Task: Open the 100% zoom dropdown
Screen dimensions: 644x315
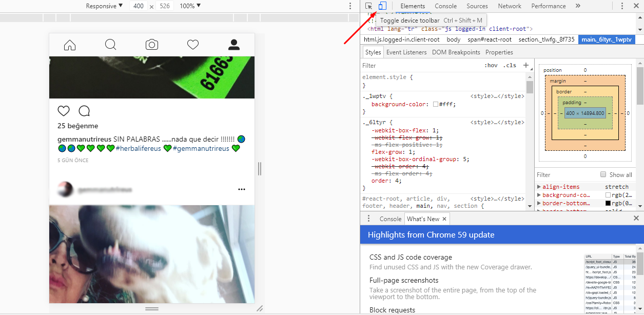Action: 190,6
